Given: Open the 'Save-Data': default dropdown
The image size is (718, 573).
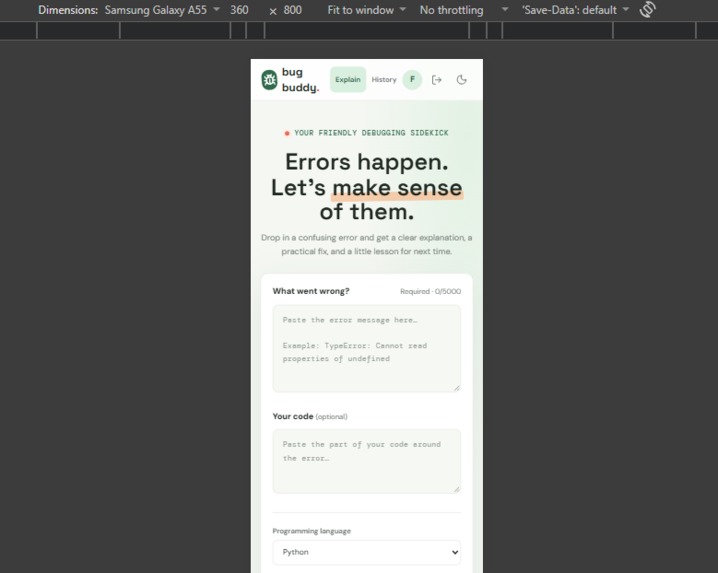Looking at the screenshot, I should (575, 10).
